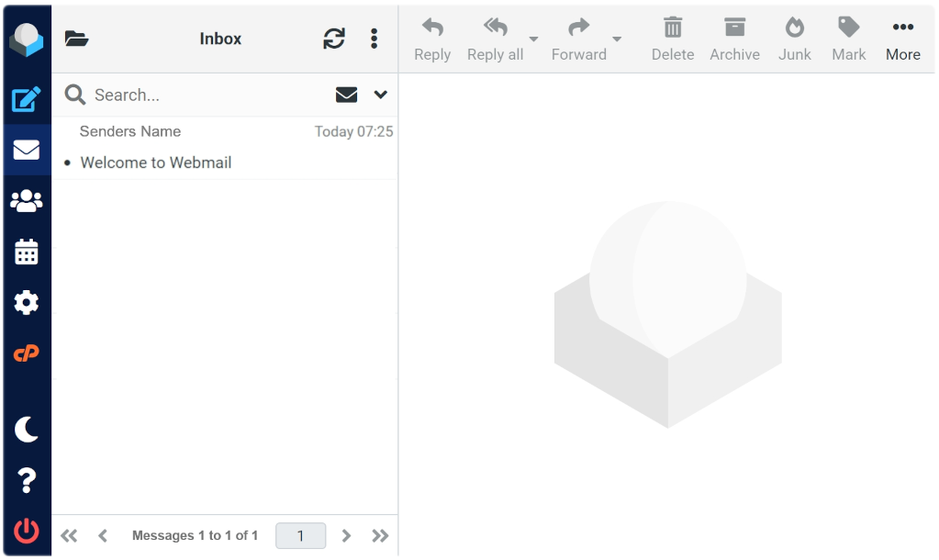Log out using the power icon
939x560 pixels.
(26, 531)
